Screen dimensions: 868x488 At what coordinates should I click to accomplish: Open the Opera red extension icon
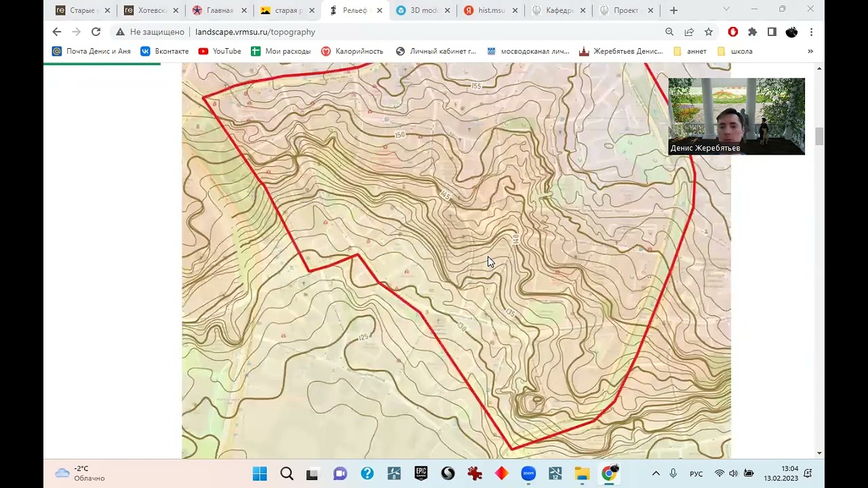(733, 32)
